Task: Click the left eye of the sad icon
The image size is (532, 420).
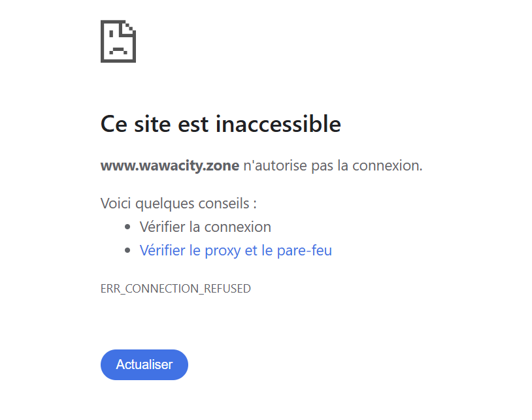Action: tap(111, 33)
